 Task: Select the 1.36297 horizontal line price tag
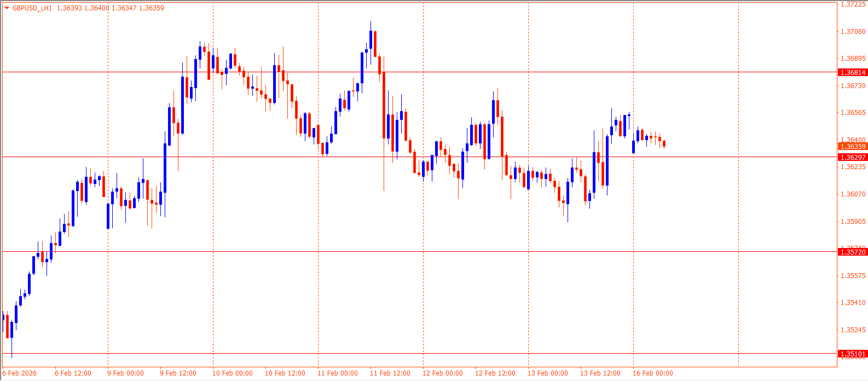click(x=853, y=157)
